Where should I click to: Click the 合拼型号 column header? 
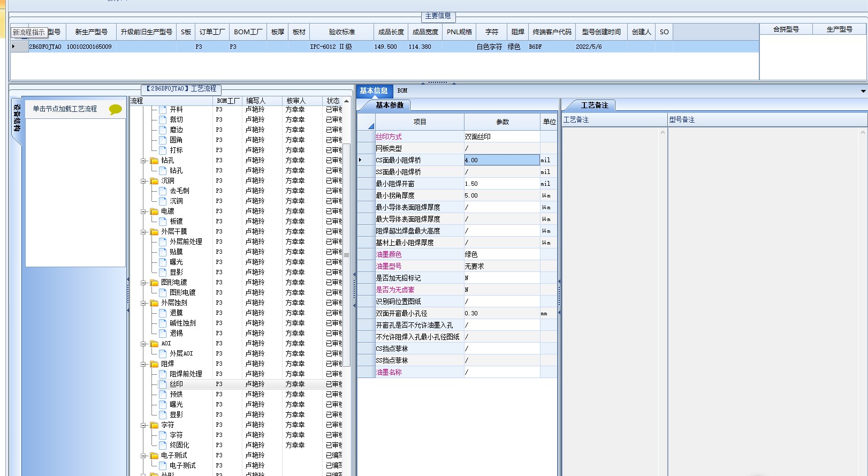[x=786, y=29]
